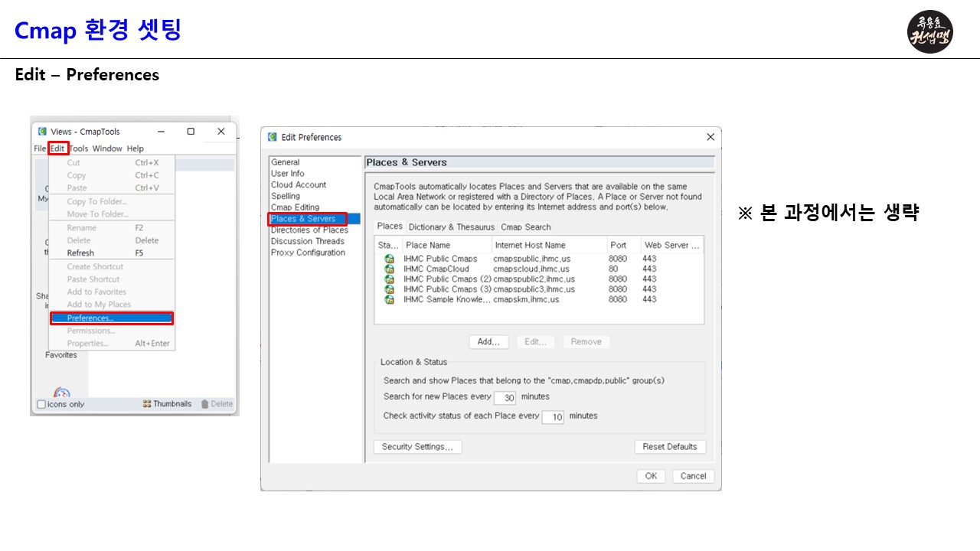Choose Delete entry in the Edit menu

pos(112,240)
